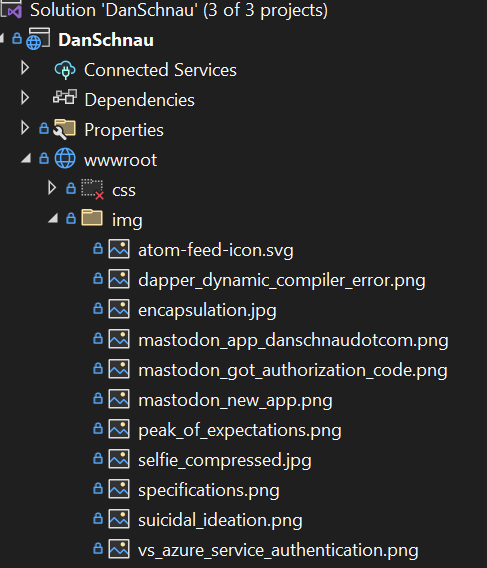Click the DanSchnau web project icon
This screenshot has height=568, width=487.
point(38,39)
